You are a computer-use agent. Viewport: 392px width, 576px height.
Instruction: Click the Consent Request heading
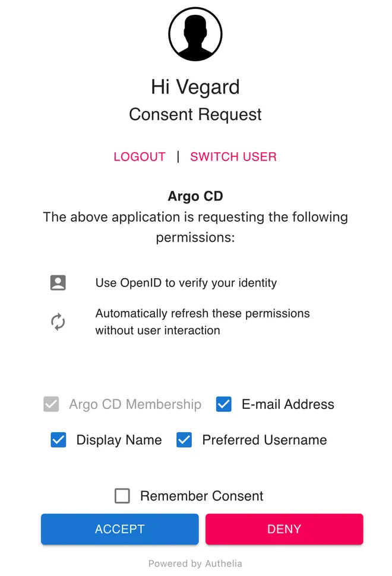pyautogui.click(x=195, y=114)
